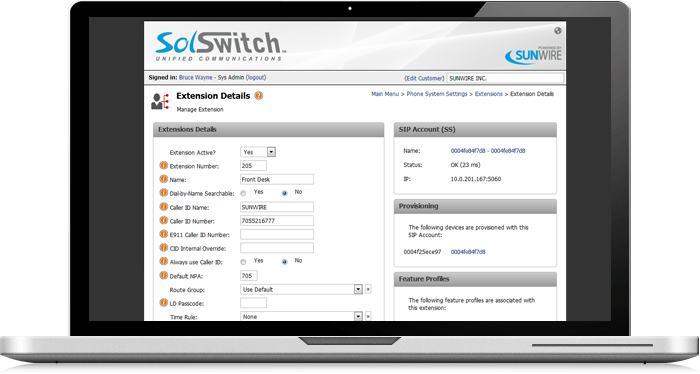Click the LD Passcode field
The image size is (700, 374).
pyautogui.click(x=253, y=303)
